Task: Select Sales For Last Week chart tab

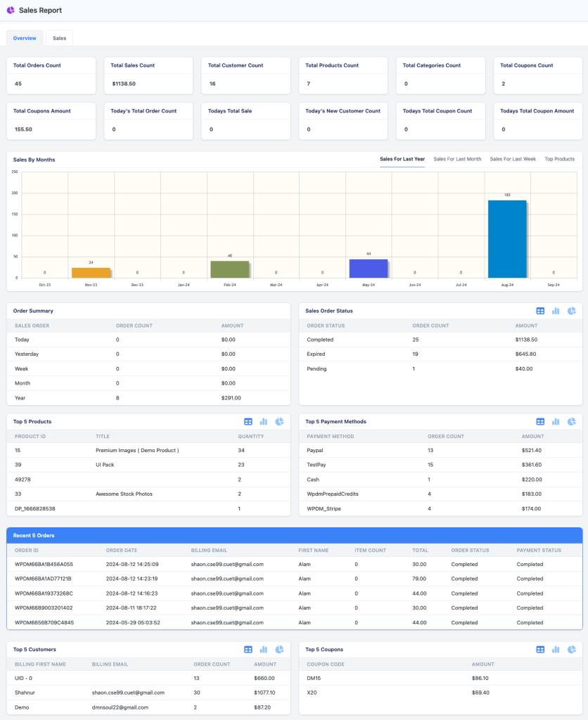Action: (513, 160)
